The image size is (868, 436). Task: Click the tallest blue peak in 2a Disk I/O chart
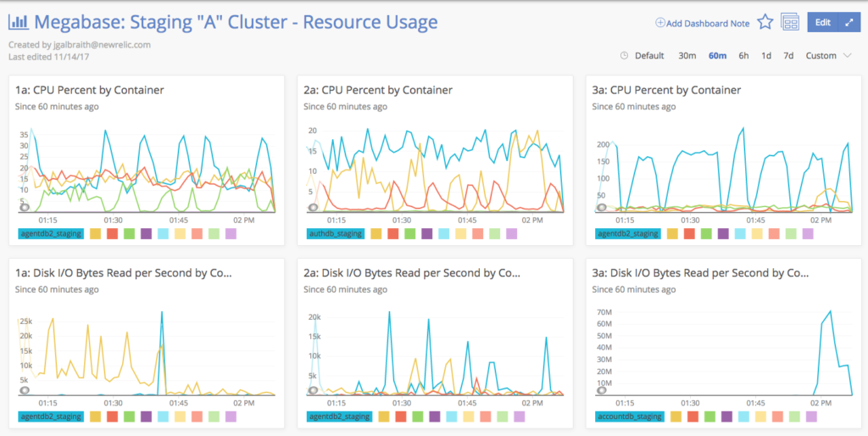click(389, 312)
